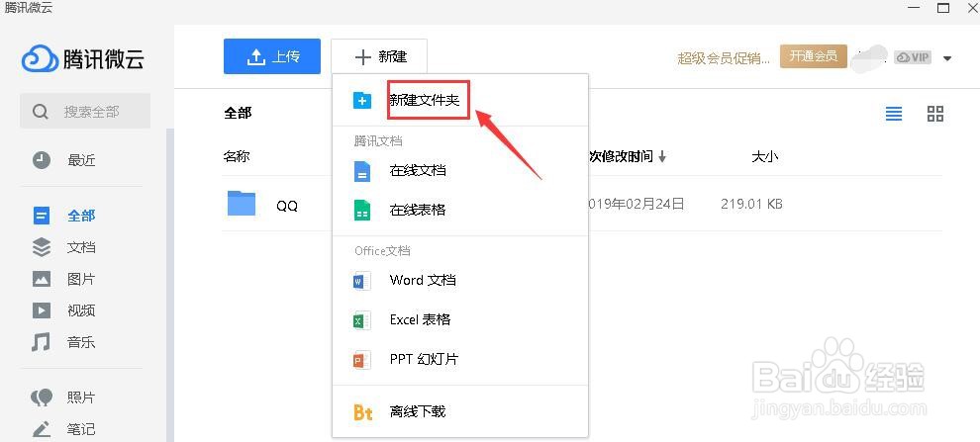Screen dimensions: 980x442
Task: Click the clock icon beside 最近
Action: point(42,160)
